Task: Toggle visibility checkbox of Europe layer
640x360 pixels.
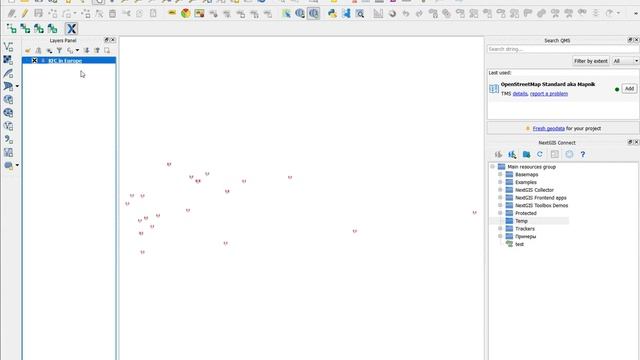Action: click(x=35, y=60)
